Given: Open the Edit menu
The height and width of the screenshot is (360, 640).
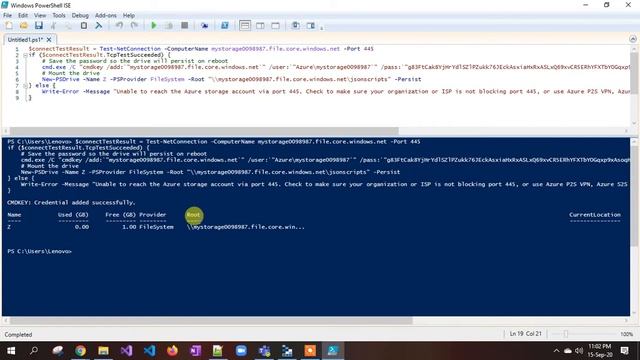Looking at the screenshot, I should click(23, 15).
